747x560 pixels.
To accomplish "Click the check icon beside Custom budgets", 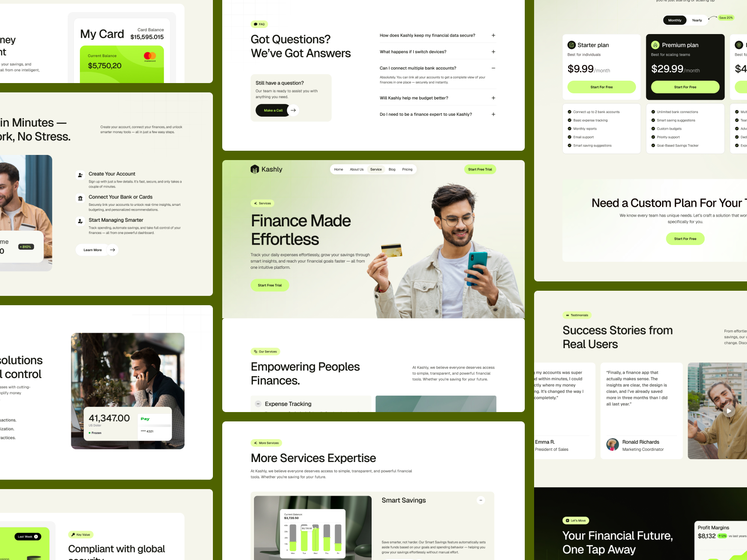I will pos(653,129).
